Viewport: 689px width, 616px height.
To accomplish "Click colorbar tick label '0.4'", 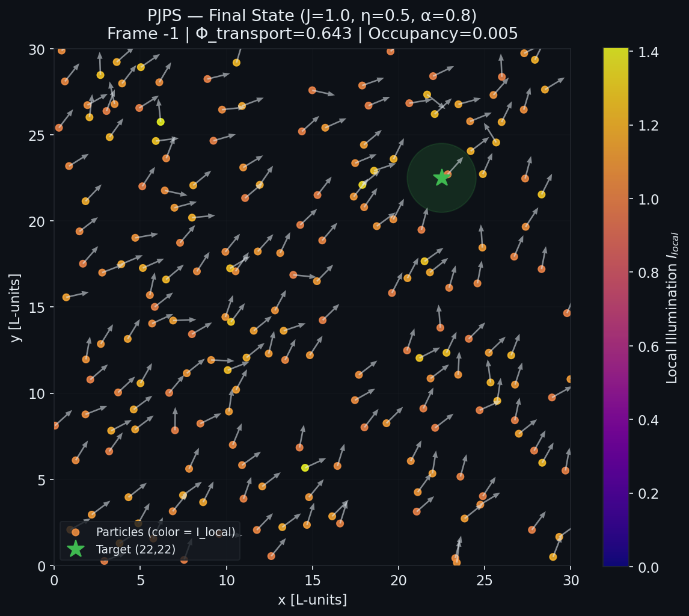I will tap(648, 420).
